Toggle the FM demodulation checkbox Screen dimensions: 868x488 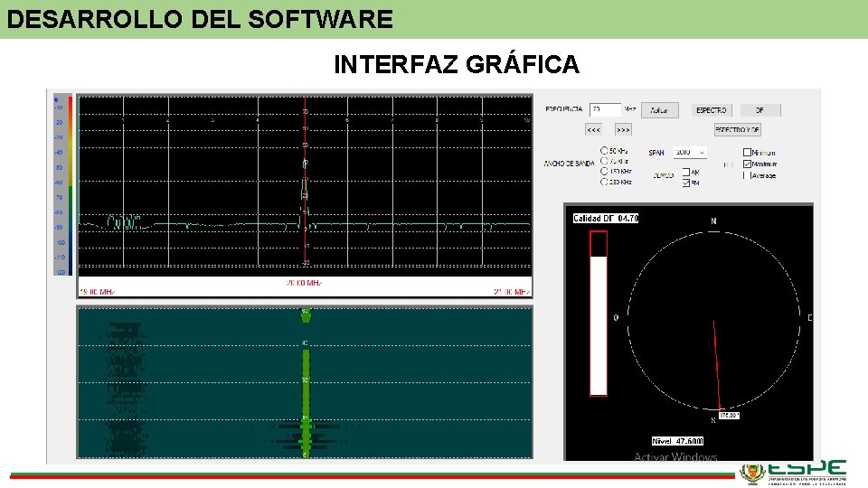(686, 183)
